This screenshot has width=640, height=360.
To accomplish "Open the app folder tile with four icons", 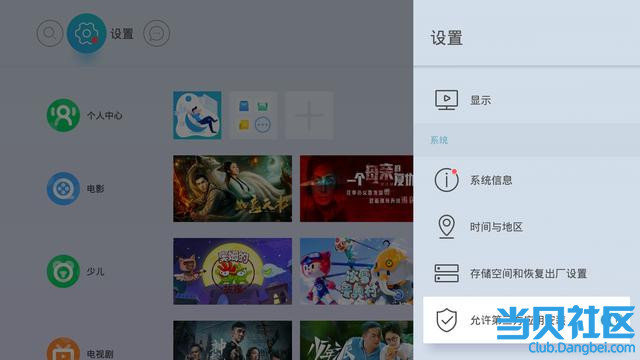I will (x=253, y=115).
